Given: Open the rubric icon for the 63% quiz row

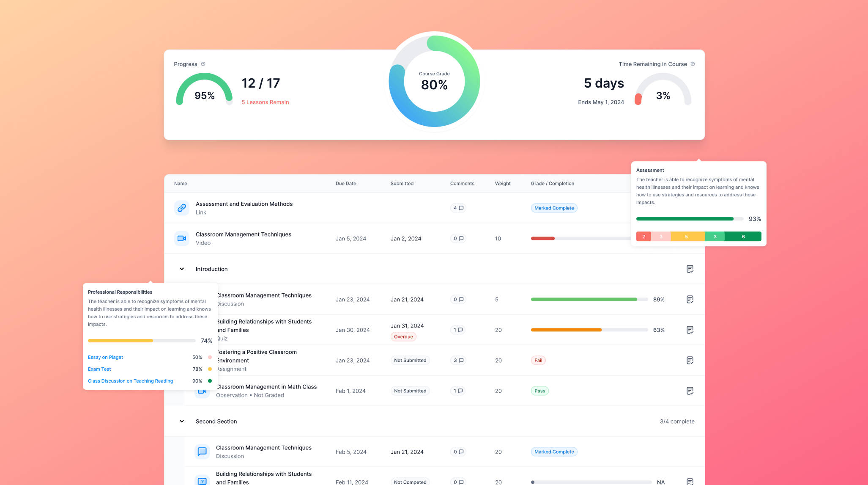Looking at the screenshot, I should click(x=690, y=330).
